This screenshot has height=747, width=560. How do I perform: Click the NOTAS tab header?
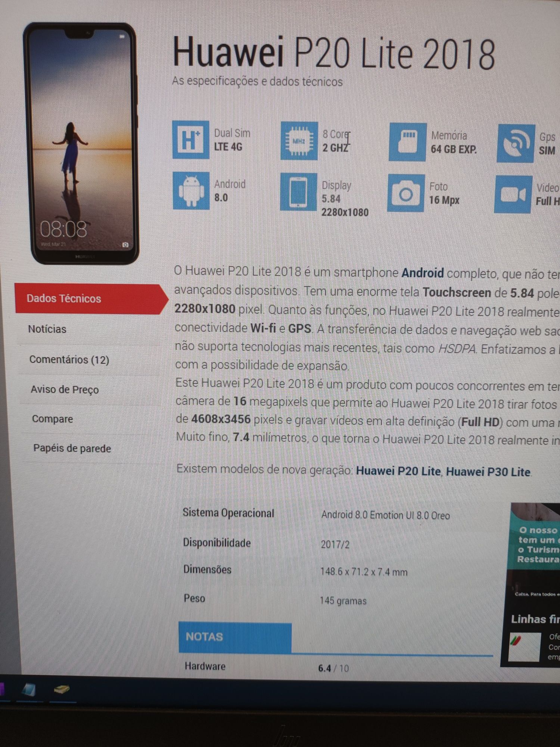click(x=235, y=637)
